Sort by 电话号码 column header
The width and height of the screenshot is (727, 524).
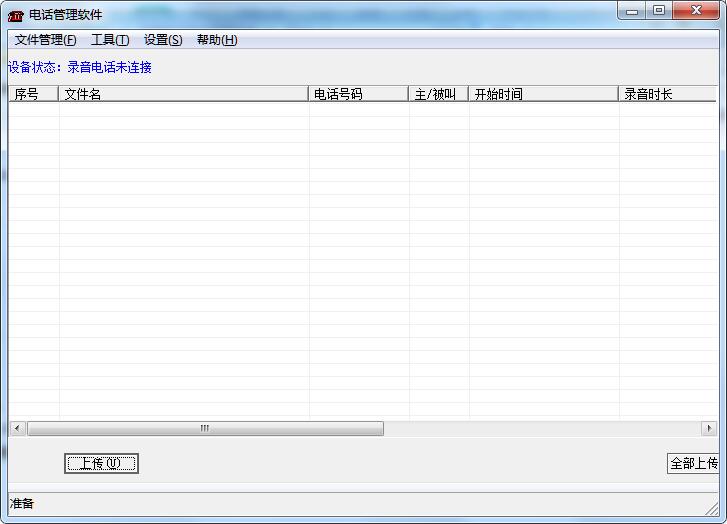[x=358, y=94]
